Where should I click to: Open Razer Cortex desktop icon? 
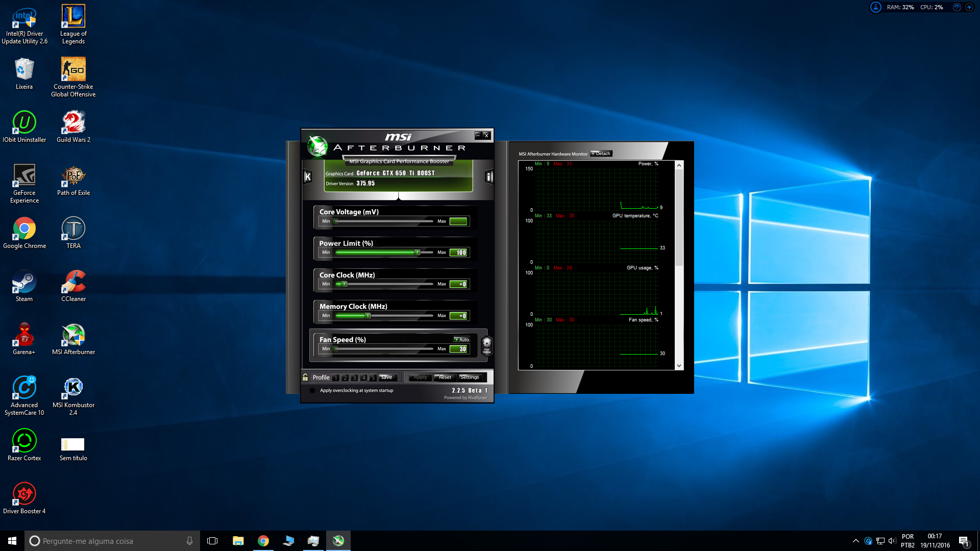tap(24, 445)
